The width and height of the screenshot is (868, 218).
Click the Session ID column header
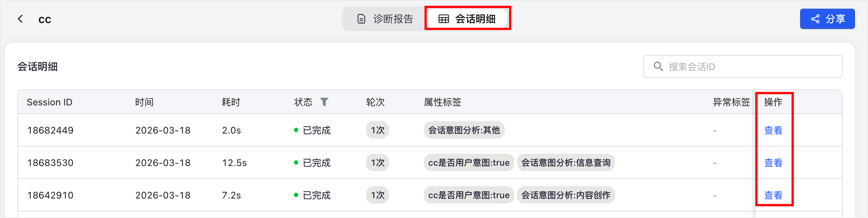(49, 102)
